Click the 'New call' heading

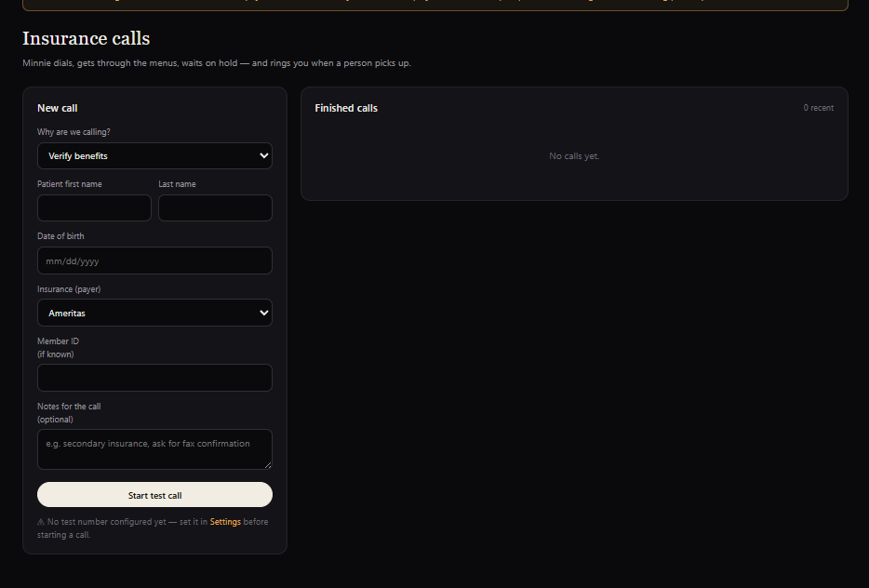click(x=57, y=108)
